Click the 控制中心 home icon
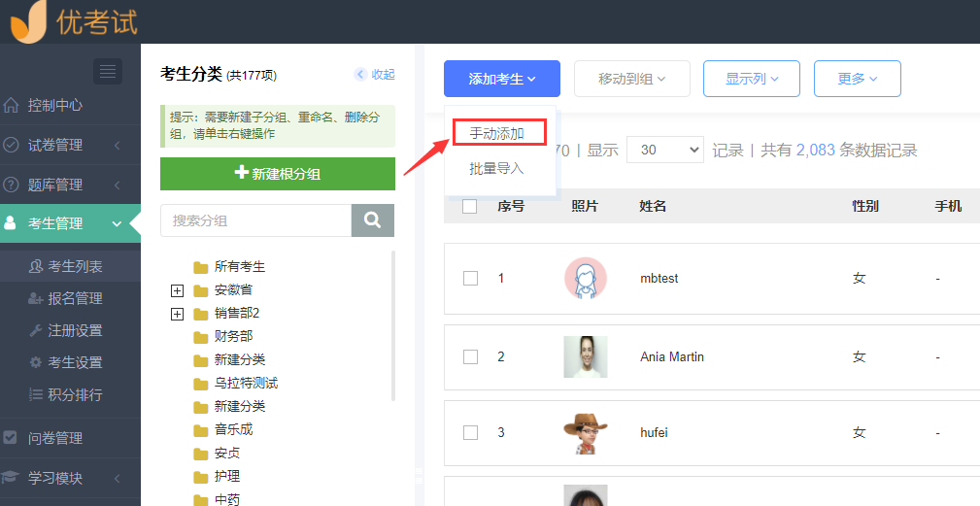Image resolution: width=980 pixels, height=506 pixels. [11, 105]
